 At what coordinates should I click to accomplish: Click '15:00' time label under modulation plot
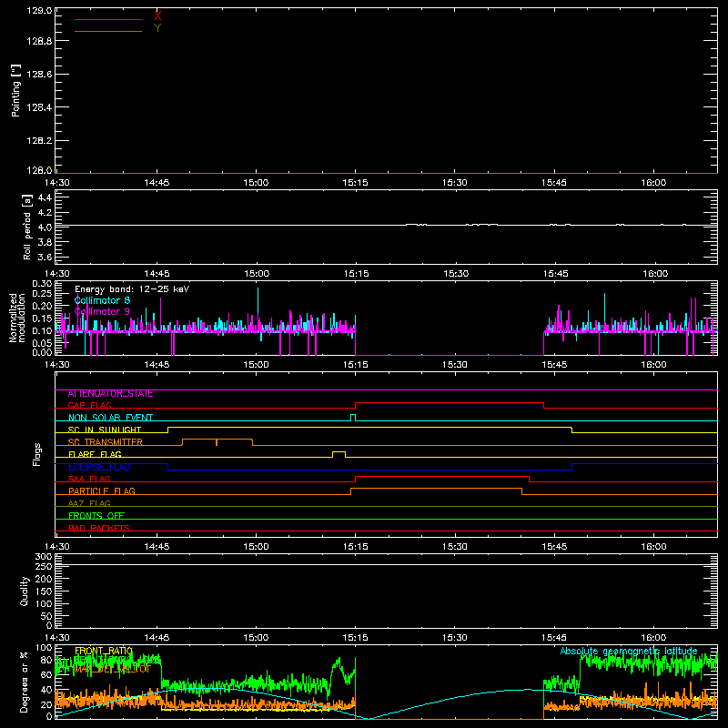(x=256, y=365)
